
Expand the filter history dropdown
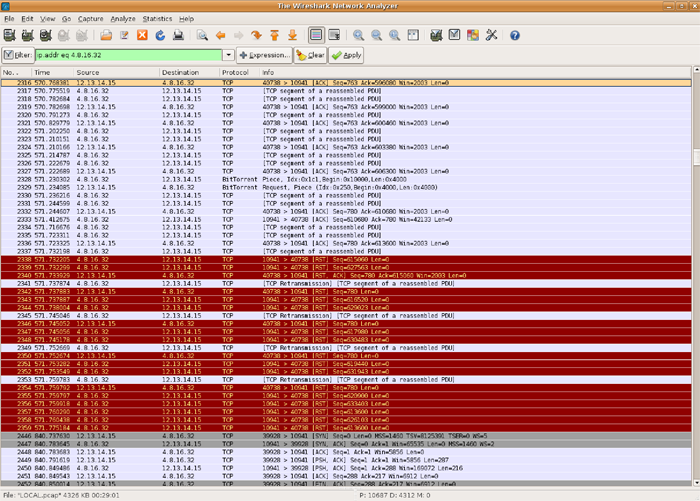(x=229, y=55)
